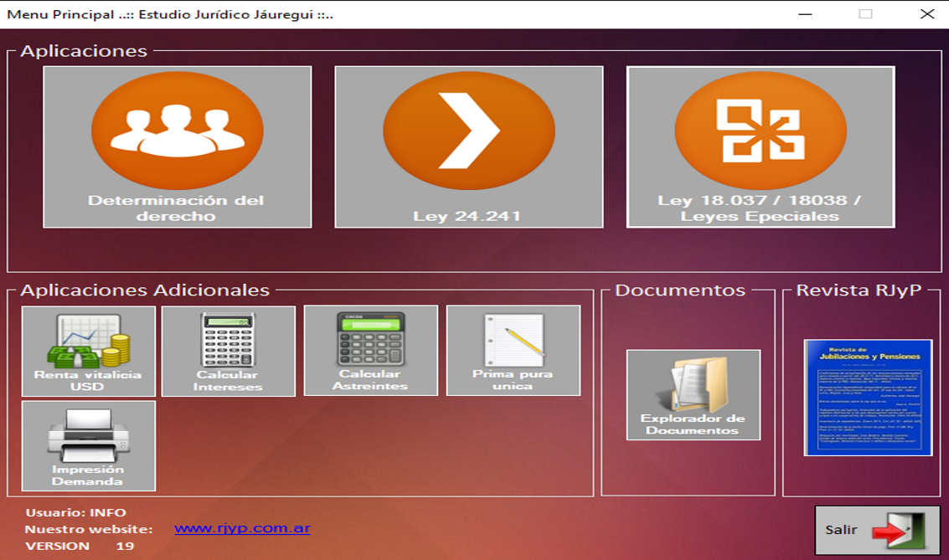Maximize the Menu Principal window
The image size is (949, 560).
866,14
